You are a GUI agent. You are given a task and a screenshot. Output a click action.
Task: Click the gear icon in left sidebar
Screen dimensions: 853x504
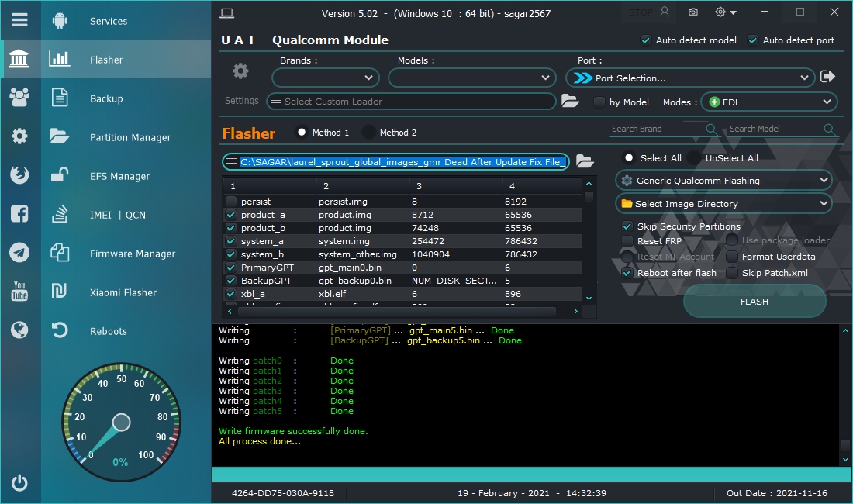pos(19,136)
